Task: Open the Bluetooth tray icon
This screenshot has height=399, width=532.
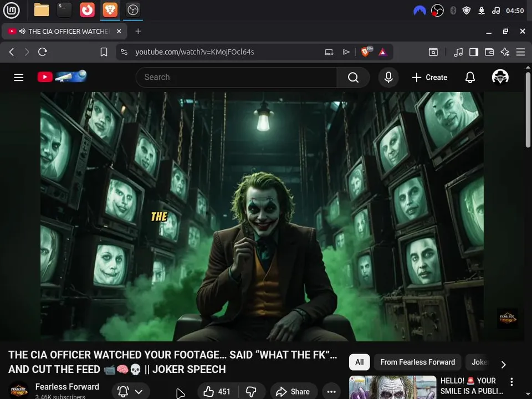Action: pyautogui.click(x=453, y=11)
